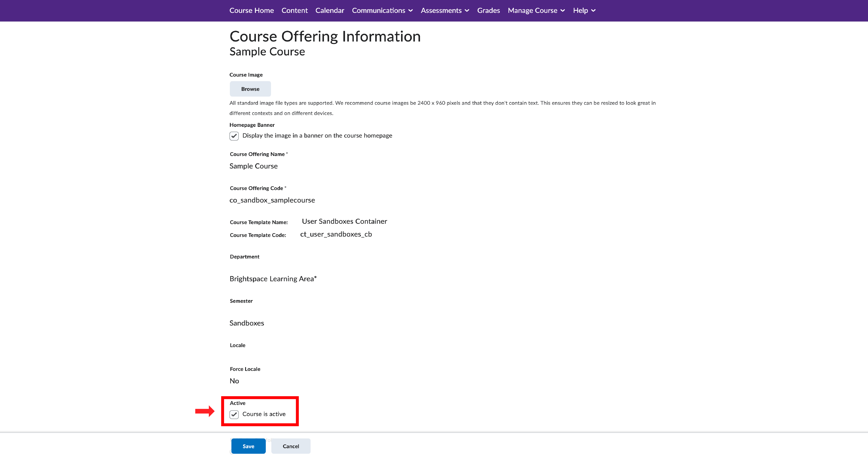
Task: Open the Content section
Action: 294,10
